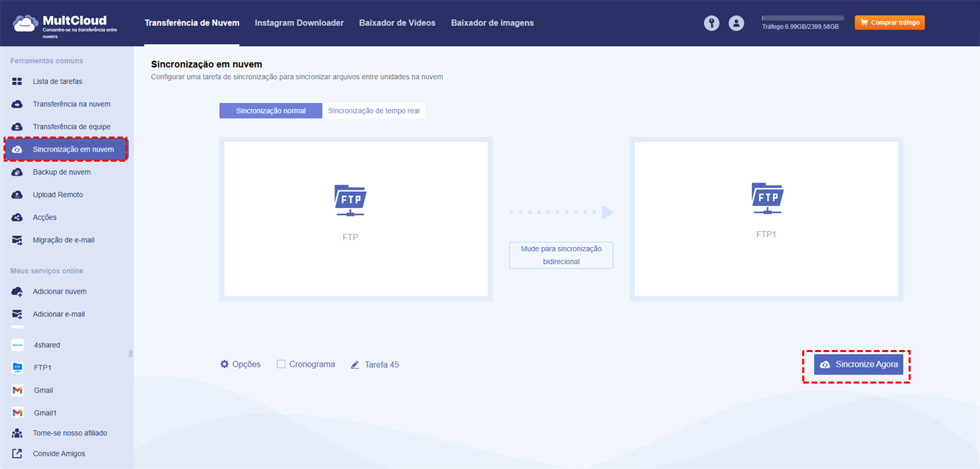Click the traffic usage progress bar

[x=803, y=17]
